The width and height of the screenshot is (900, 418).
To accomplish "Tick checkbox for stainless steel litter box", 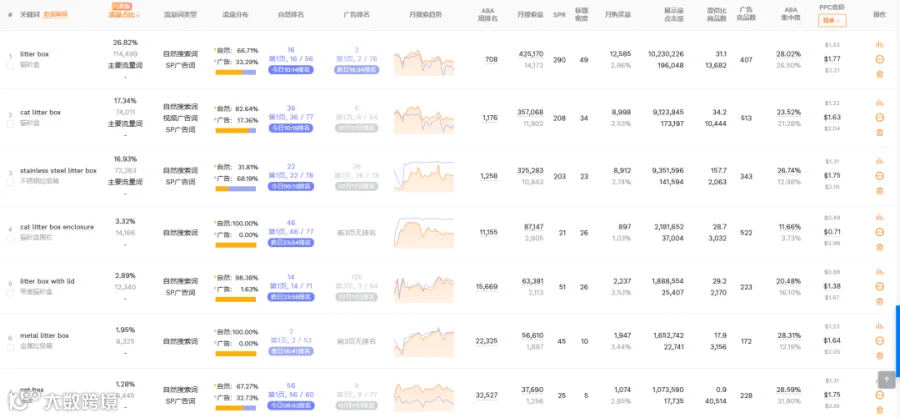I will point(10,182).
